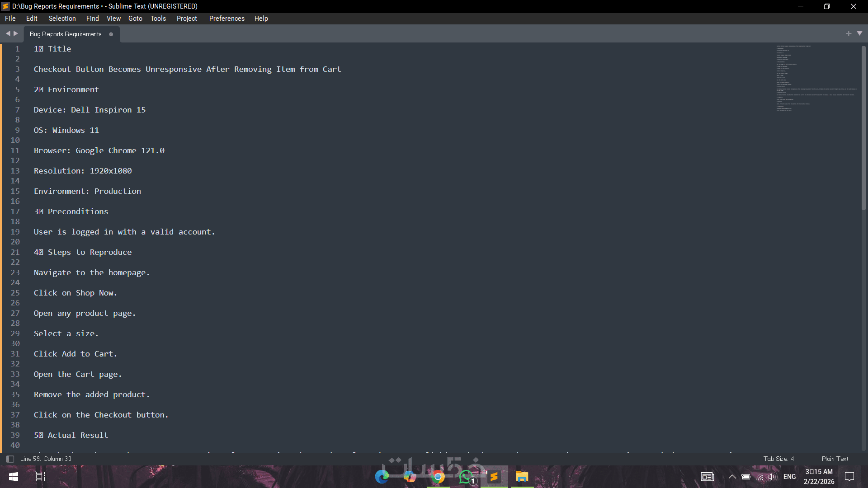868x488 pixels.
Task: Click the tab forward navigation arrow
Action: click(x=16, y=33)
